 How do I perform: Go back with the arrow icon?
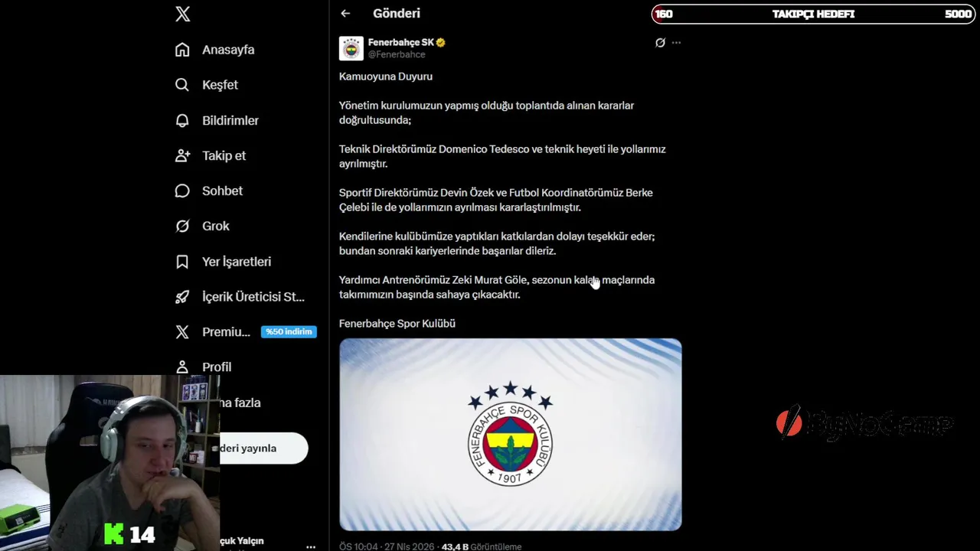pyautogui.click(x=345, y=13)
